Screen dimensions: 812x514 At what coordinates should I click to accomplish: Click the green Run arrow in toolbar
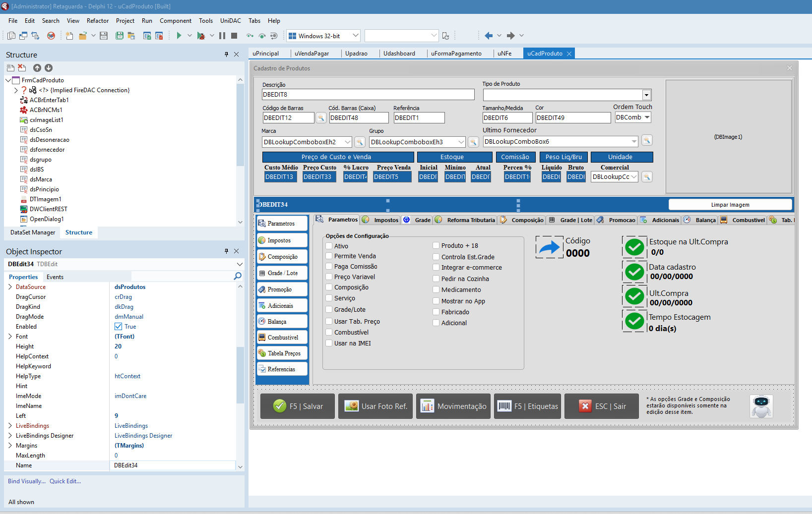pyautogui.click(x=179, y=36)
